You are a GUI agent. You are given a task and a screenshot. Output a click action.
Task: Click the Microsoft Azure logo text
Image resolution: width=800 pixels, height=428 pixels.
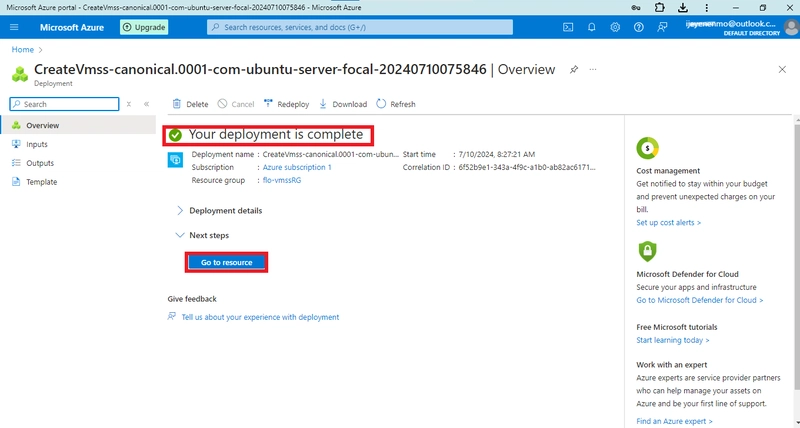click(x=72, y=27)
